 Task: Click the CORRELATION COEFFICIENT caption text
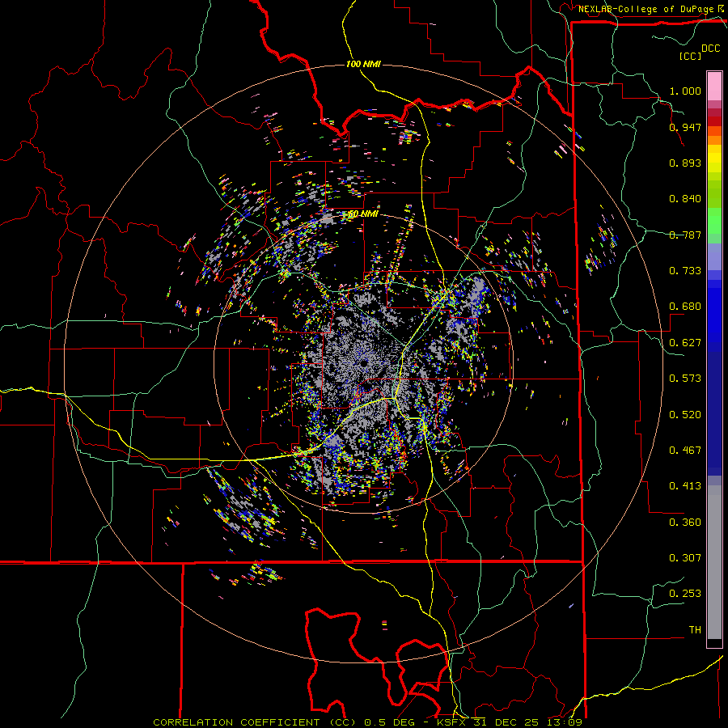pos(236,722)
